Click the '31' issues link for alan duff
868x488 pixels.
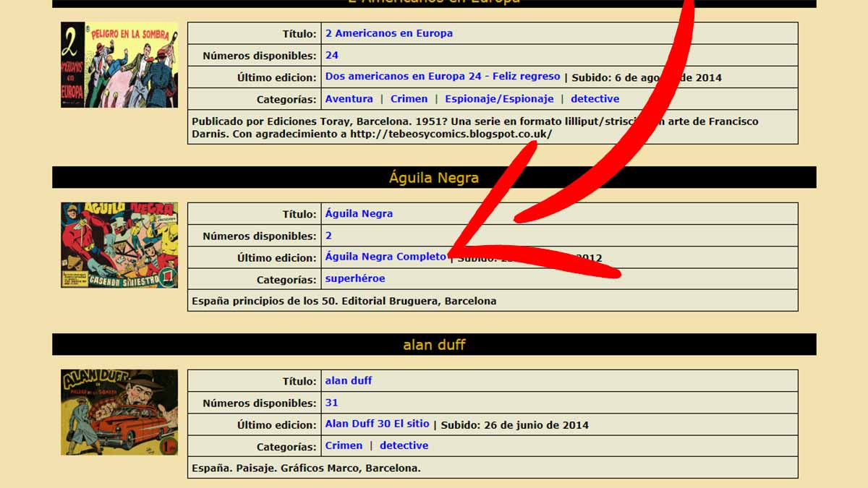click(x=331, y=403)
